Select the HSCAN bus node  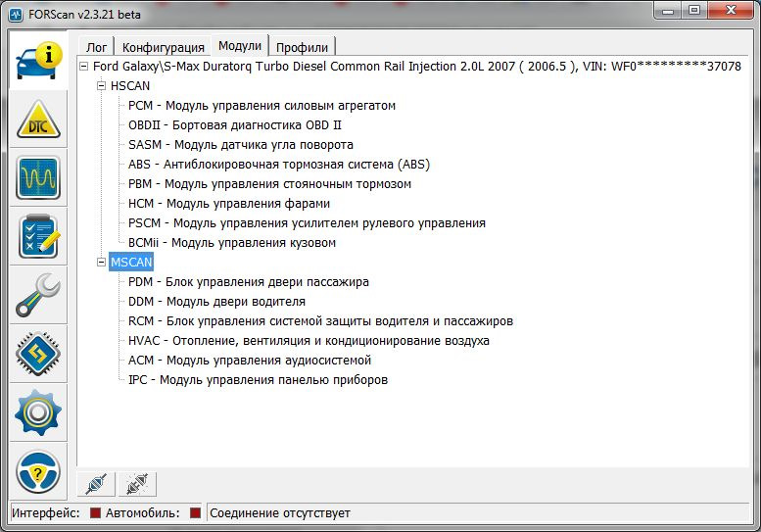click(x=130, y=86)
